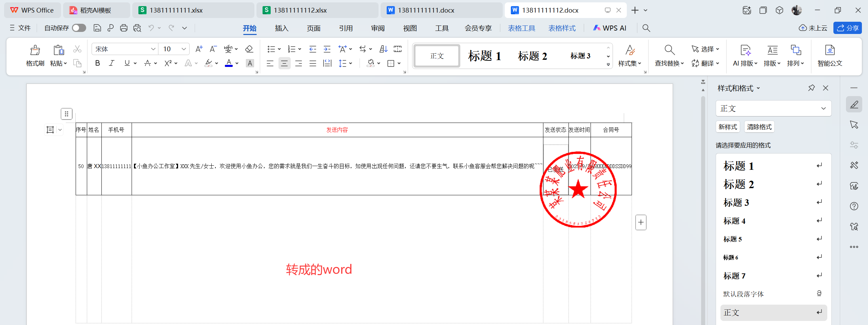
Task: Click the New Style (新样式) button
Action: (728, 127)
